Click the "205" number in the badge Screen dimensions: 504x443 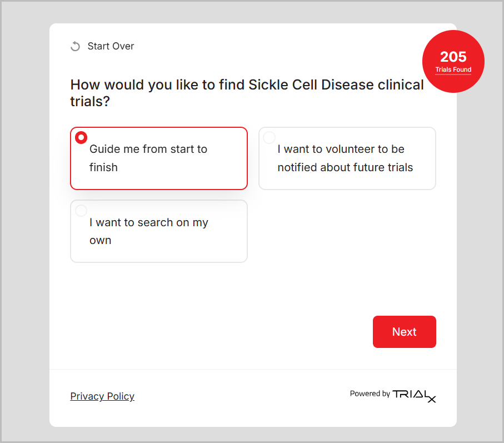coord(453,57)
